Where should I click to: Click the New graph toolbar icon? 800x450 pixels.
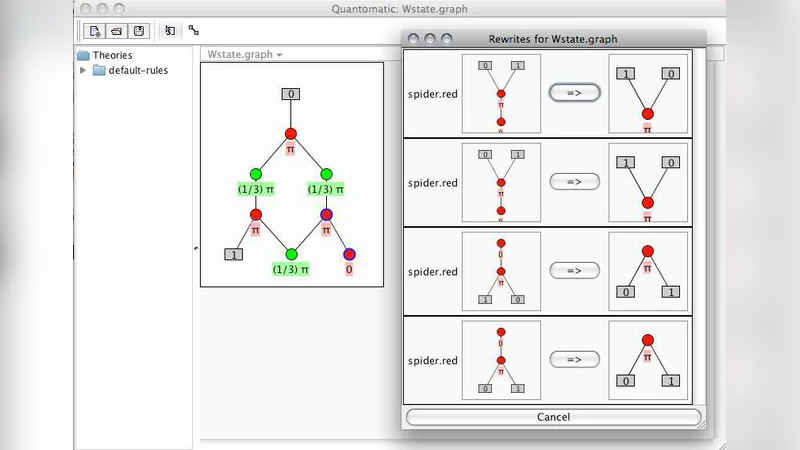pos(96,31)
